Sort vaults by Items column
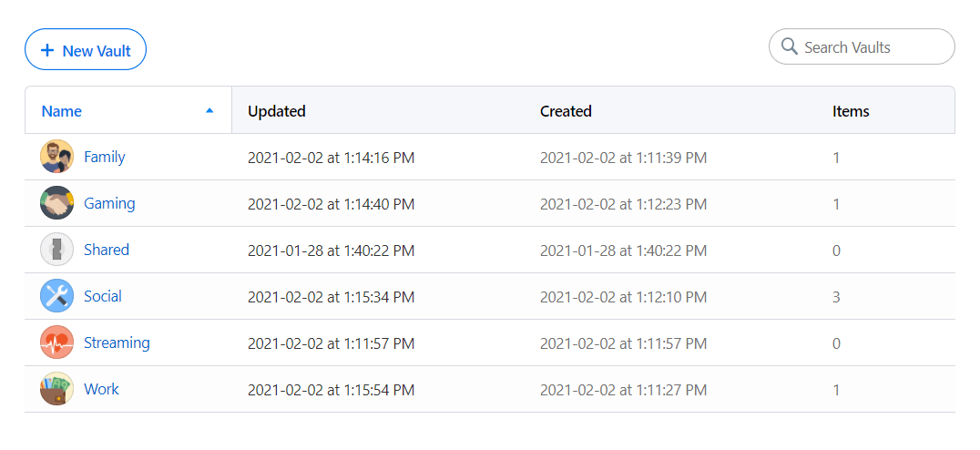The image size is (980, 450). pos(851,111)
